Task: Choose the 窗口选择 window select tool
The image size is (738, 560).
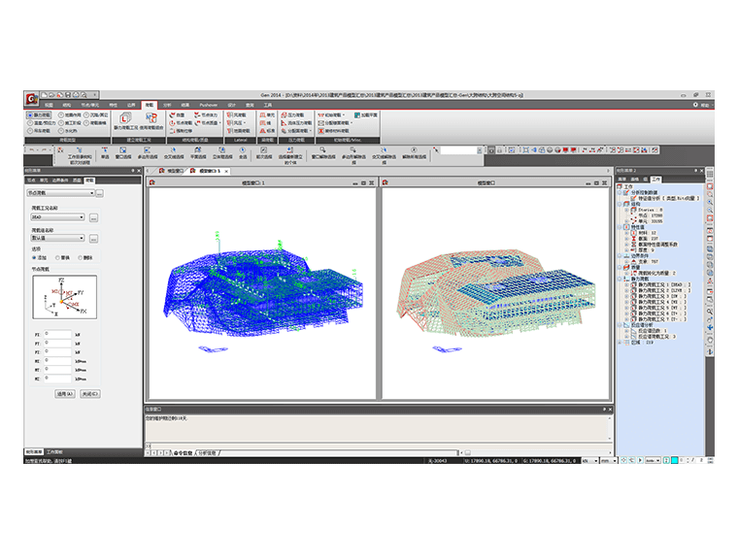Action: click(x=123, y=153)
